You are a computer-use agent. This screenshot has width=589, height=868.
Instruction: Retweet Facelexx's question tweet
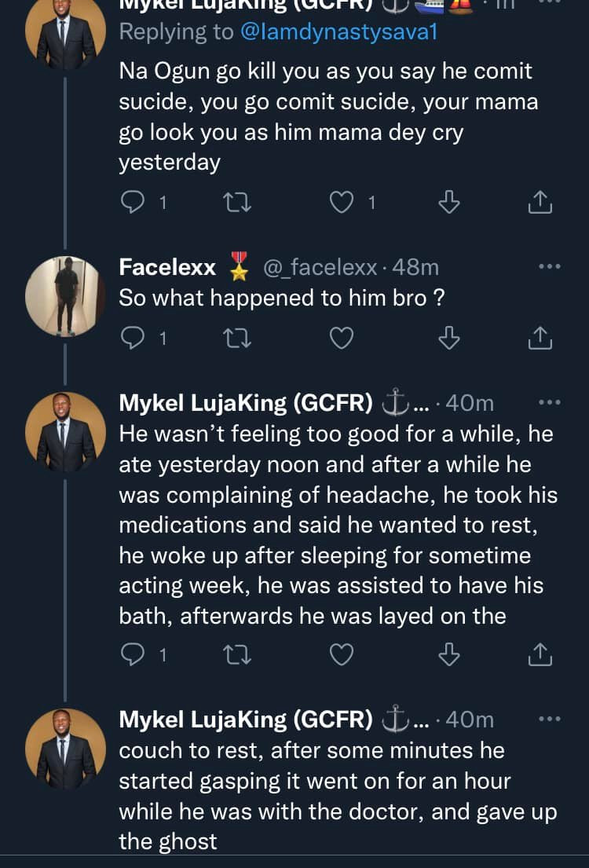pos(234,338)
